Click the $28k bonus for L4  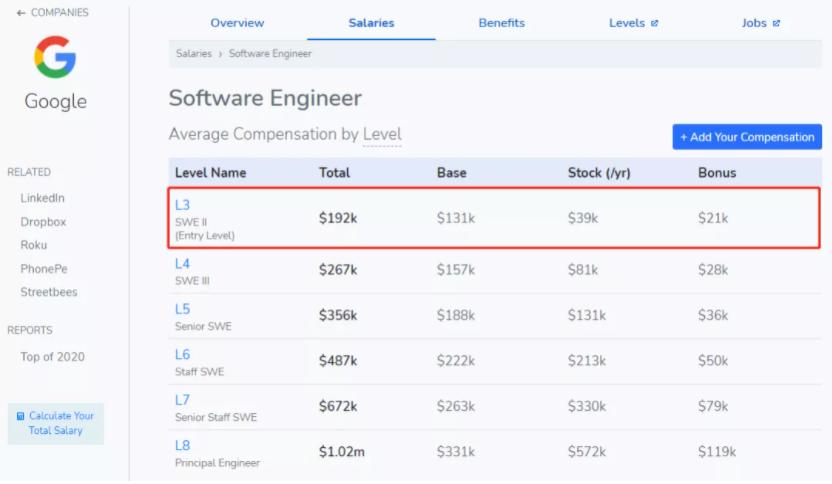coord(713,270)
